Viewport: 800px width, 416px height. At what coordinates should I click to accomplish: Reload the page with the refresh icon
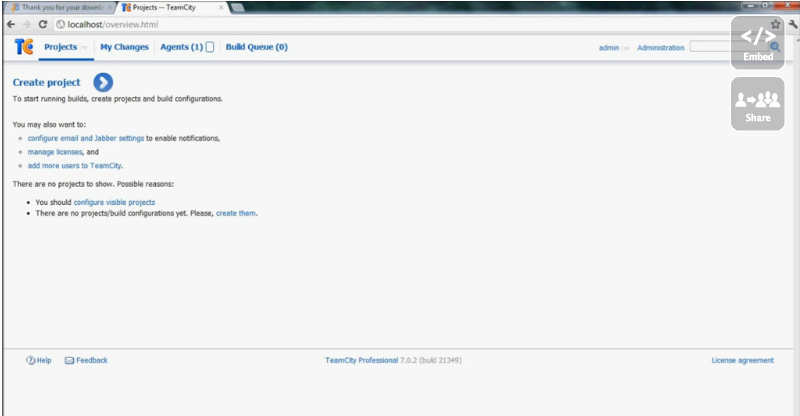43,24
